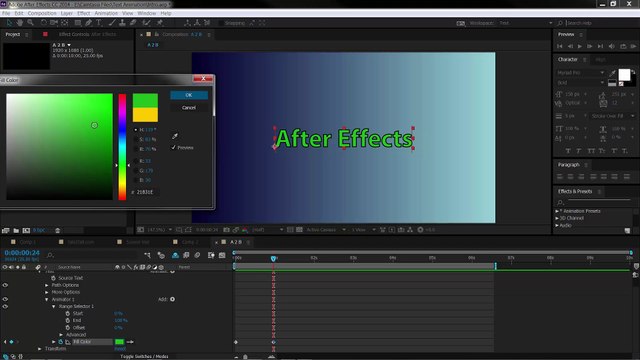Viewport: 640px width, 360px height.
Task: Select the Hand tool
Action: 20,23
